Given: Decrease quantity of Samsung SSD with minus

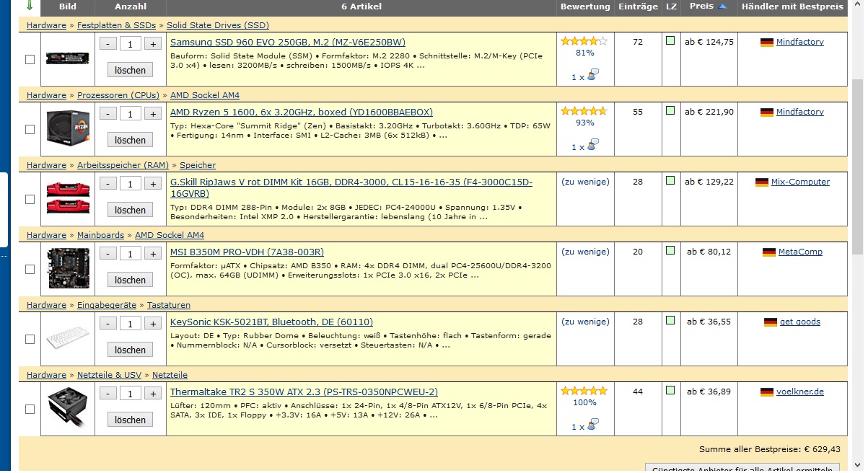Looking at the screenshot, I should 108,43.
